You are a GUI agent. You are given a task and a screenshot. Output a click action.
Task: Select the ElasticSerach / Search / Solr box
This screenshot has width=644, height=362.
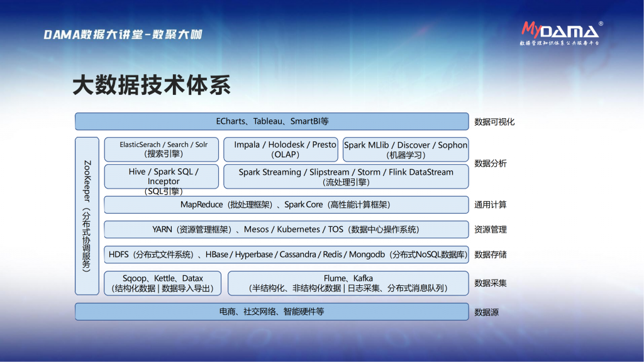[162, 150]
